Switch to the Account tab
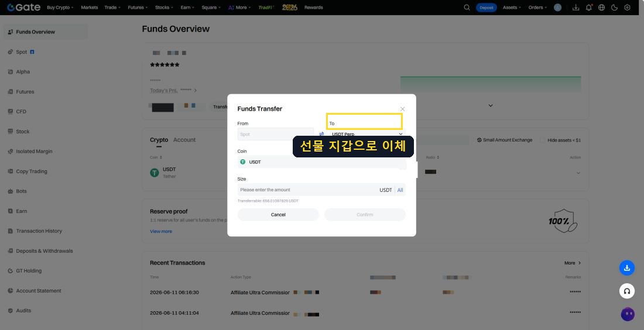Screen dimensions: 644x330 (x=184, y=140)
